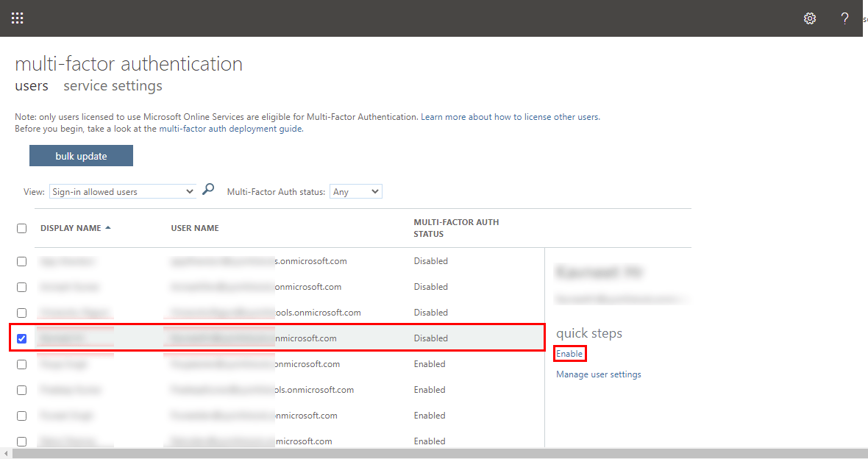Click the horizontal scrollbar at bottom
The height and width of the screenshot is (459, 868).
[x=434, y=454]
